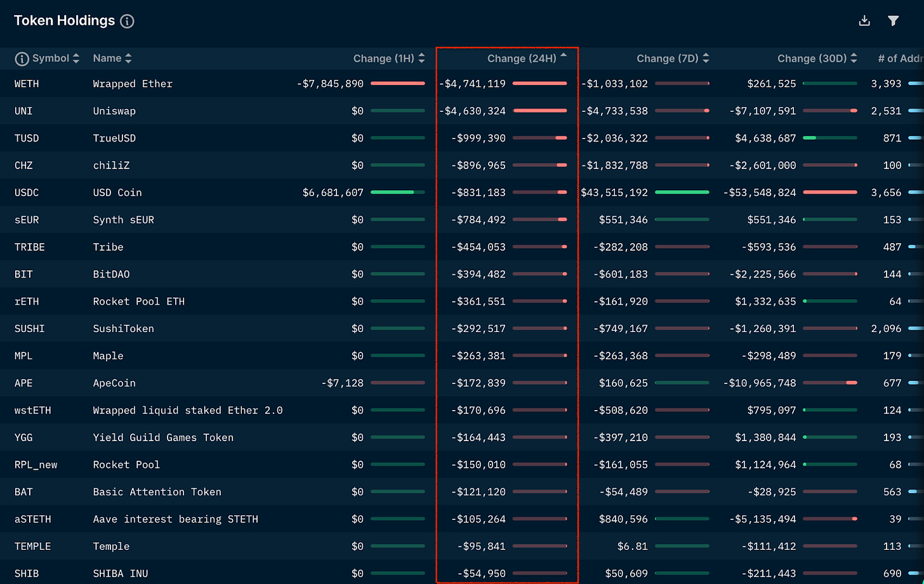Select the MPL symbol cell

(x=23, y=356)
